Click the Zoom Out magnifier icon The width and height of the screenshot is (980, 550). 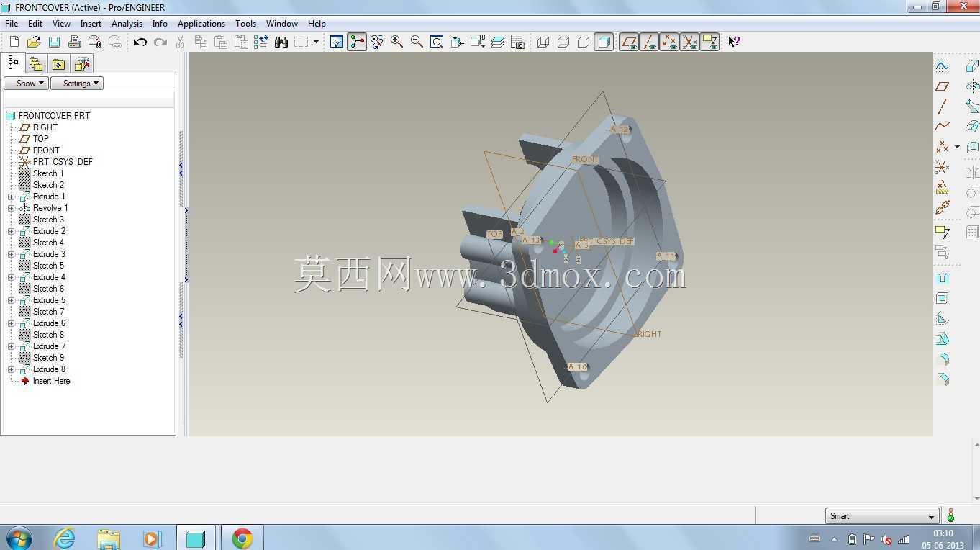[x=417, y=42]
